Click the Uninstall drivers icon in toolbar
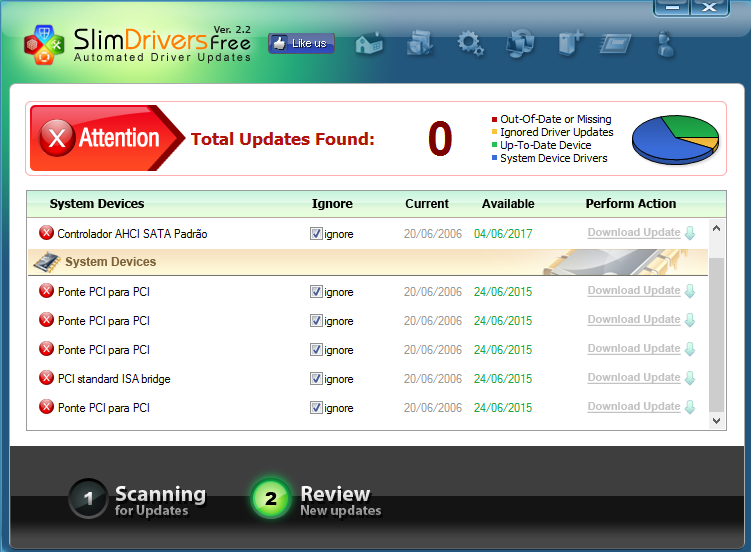This screenshot has height=552, width=751. click(419, 44)
